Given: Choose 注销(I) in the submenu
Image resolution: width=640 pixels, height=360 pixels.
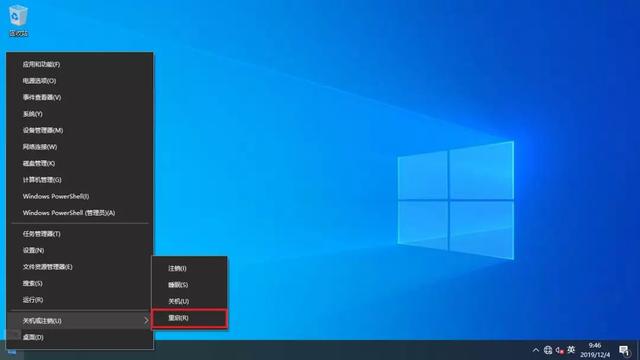Looking at the screenshot, I should pyautogui.click(x=189, y=268).
